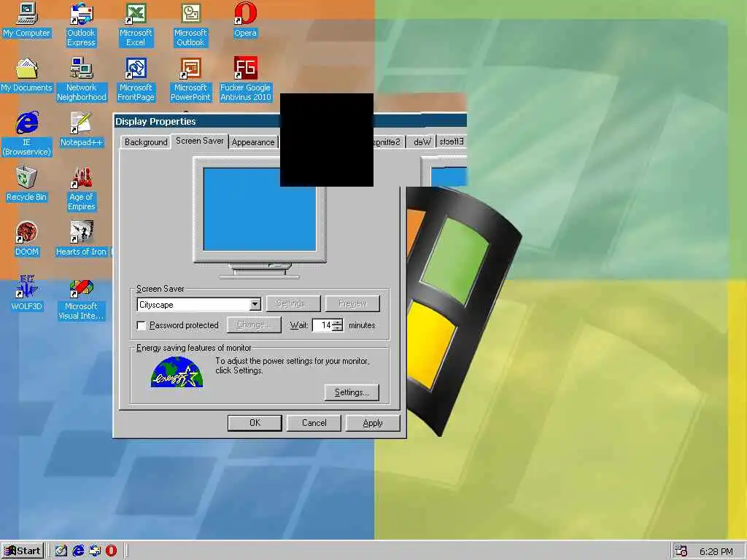Launch Outlook Express from quick launch
This screenshot has width=747, height=560.
pos(95,551)
